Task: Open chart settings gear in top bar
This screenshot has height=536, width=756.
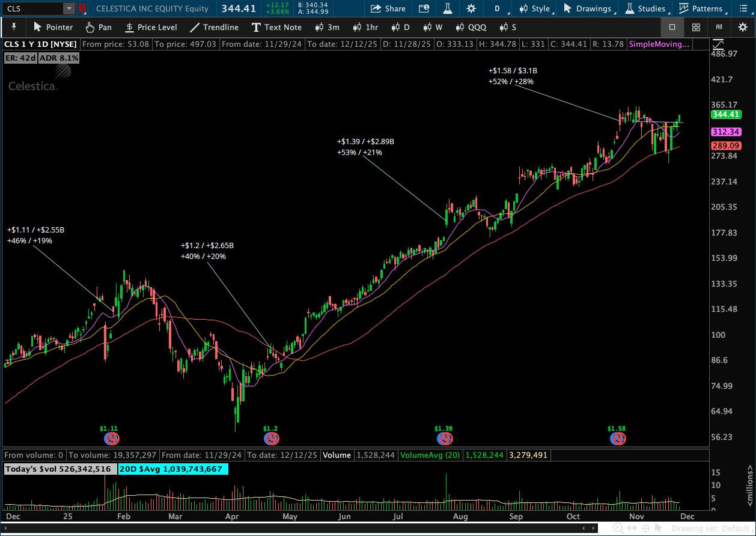Action: pos(471,8)
